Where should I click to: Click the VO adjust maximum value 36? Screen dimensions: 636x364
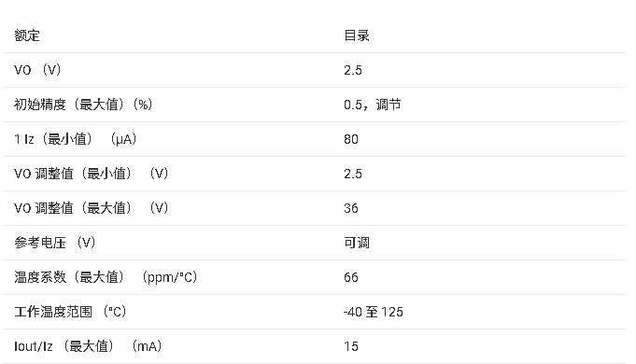351,208
